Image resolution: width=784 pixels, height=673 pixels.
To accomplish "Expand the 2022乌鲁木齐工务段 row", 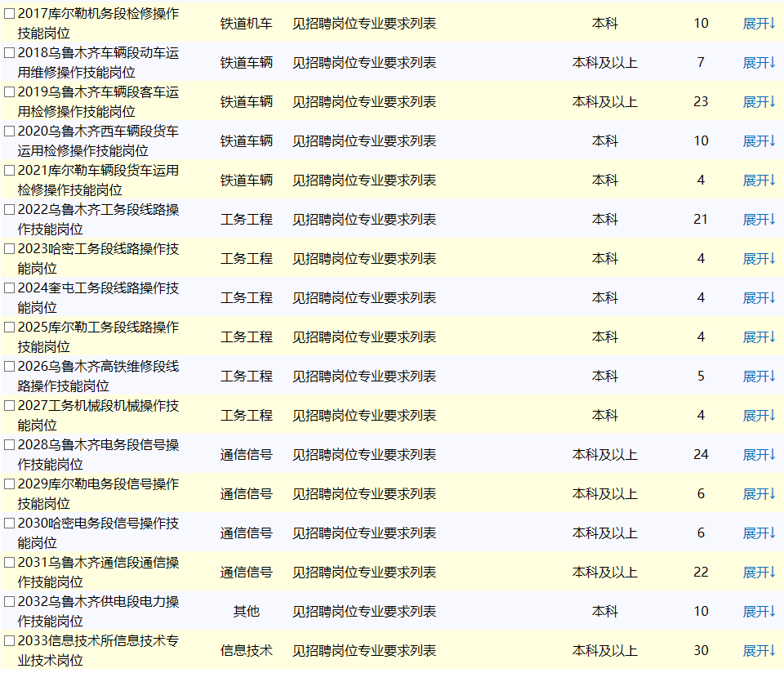I will [x=759, y=220].
